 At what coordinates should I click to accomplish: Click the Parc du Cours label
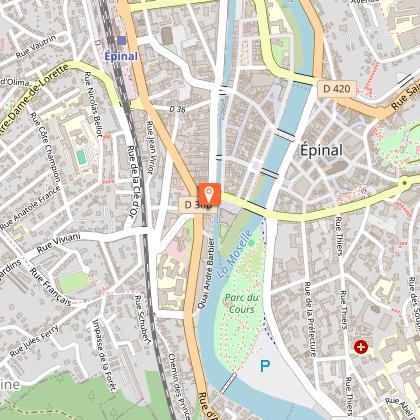point(242,303)
